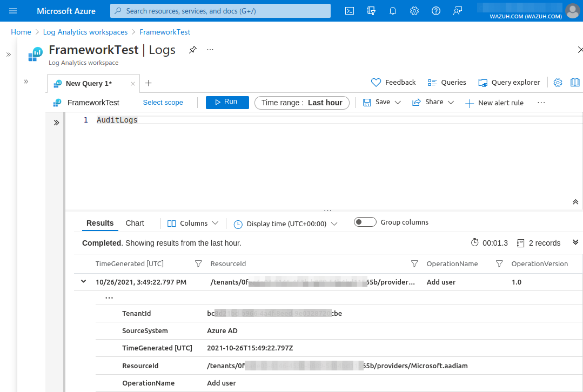583x392 pixels.
Task: Open the Azure portal hamburger menu
Action: 13,11
